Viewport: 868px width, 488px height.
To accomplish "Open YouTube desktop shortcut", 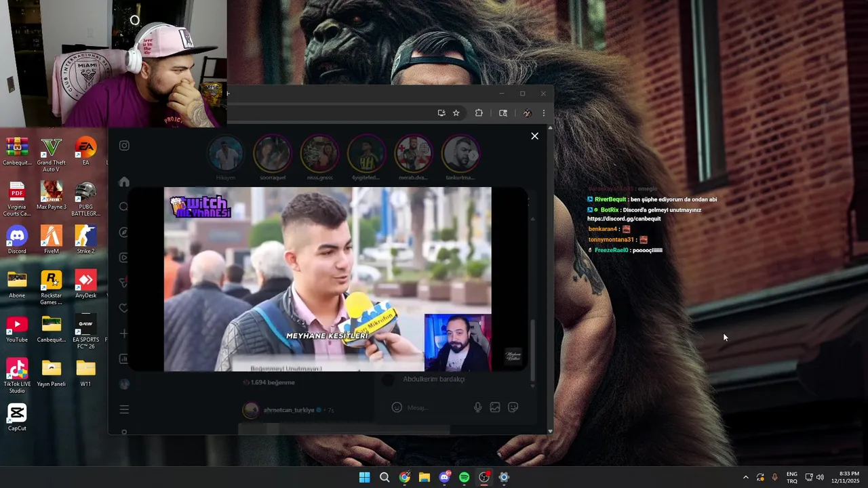I will [17, 329].
